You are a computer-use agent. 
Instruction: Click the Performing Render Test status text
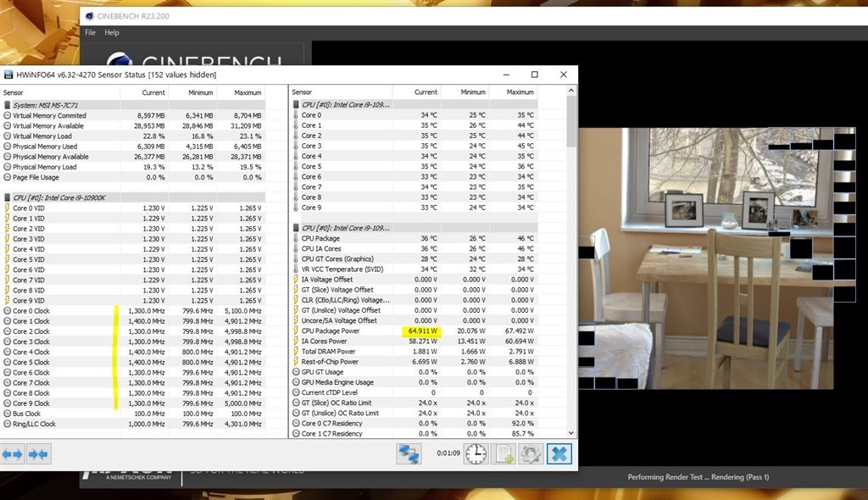[698, 477]
